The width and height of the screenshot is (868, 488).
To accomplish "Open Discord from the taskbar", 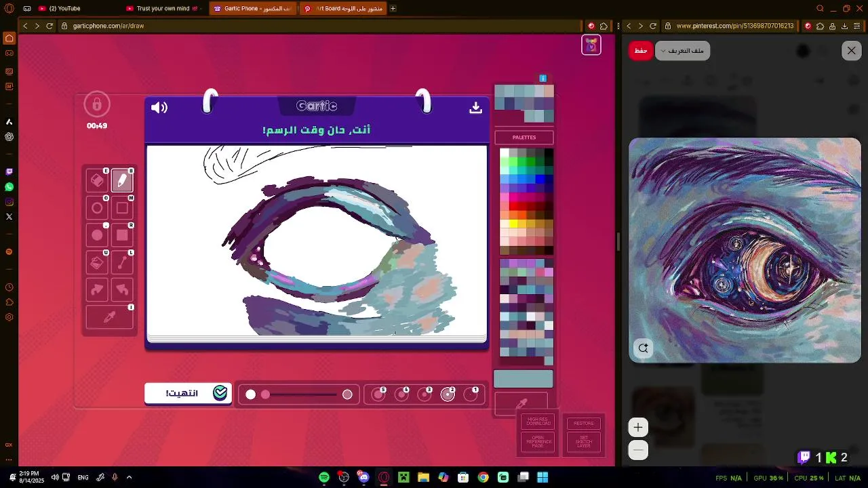I will (364, 477).
